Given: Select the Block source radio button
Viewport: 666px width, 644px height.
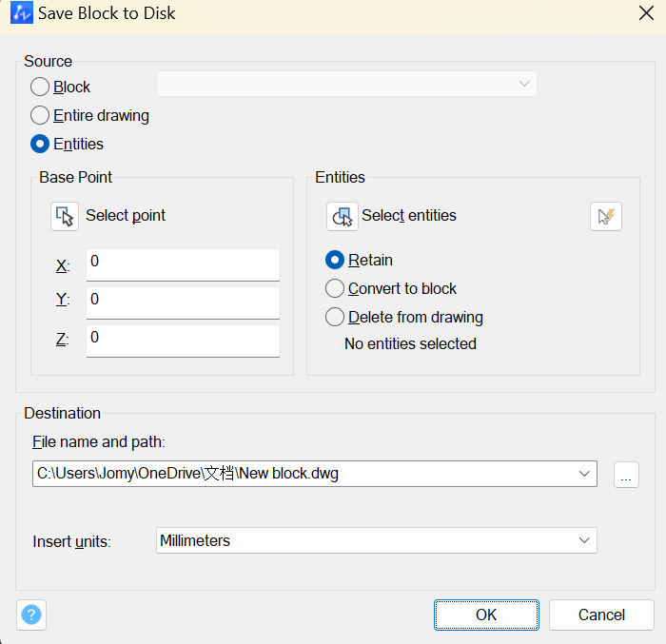Looking at the screenshot, I should tap(40, 87).
